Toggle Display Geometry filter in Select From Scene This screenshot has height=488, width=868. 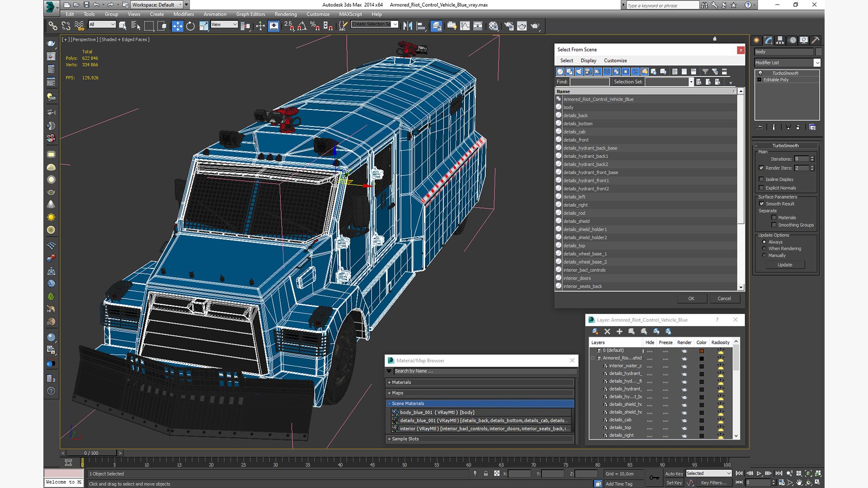pyautogui.click(x=561, y=72)
